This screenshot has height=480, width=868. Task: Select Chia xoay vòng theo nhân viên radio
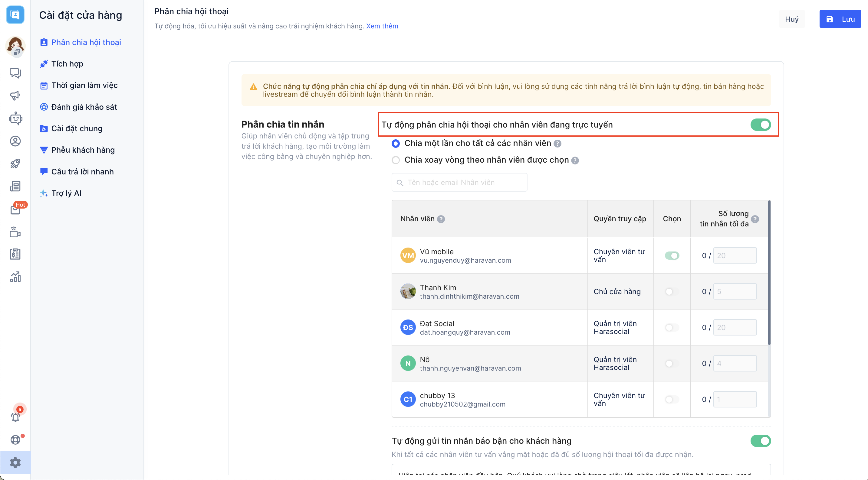[396, 160]
